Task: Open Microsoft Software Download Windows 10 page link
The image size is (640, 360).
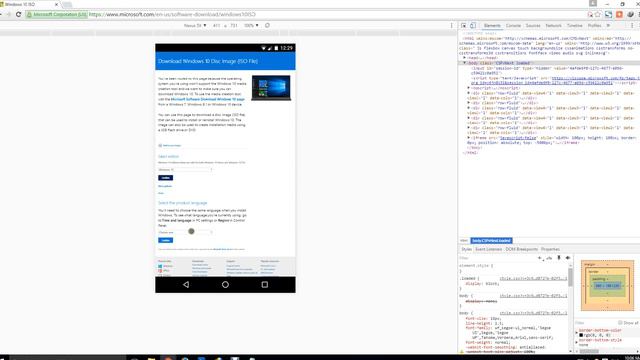Action: pyautogui.click(x=208, y=99)
